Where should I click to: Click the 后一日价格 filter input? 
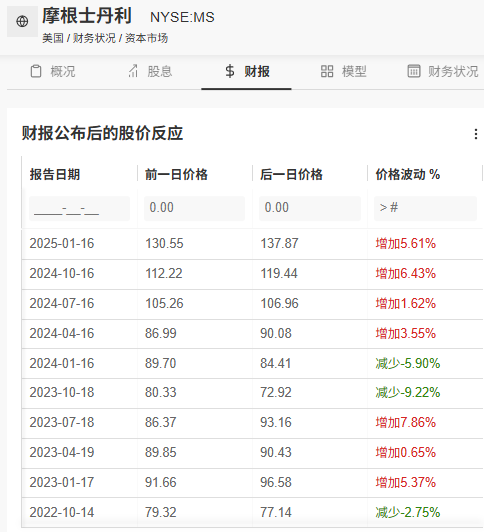(x=310, y=208)
